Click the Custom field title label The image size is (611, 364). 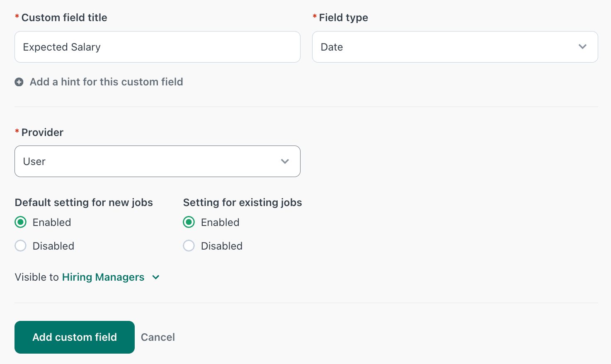point(64,17)
